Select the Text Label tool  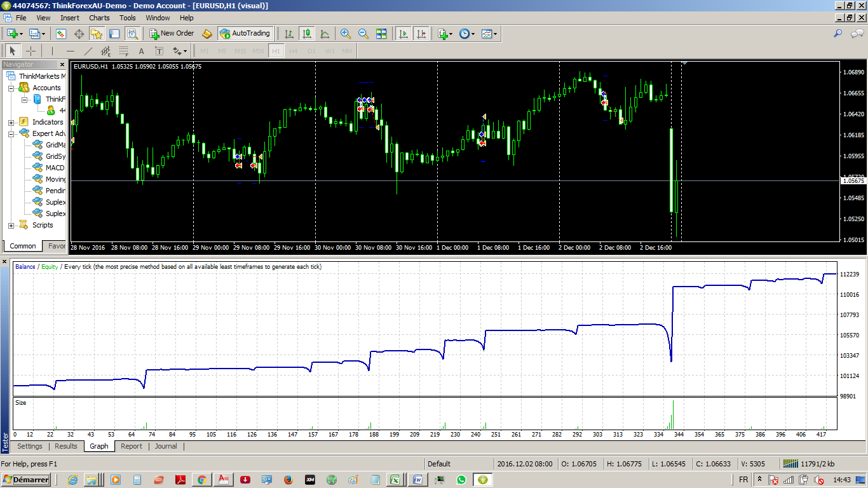[x=159, y=51]
